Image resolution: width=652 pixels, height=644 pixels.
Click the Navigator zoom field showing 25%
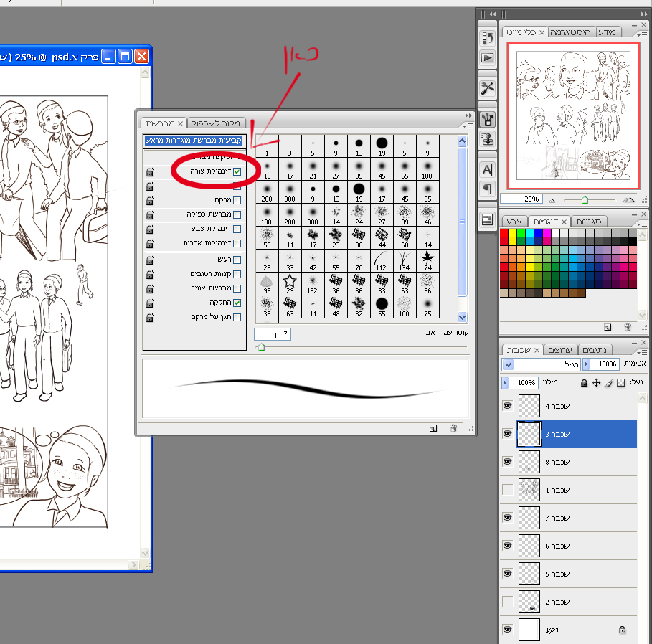click(x=520, y=199)
